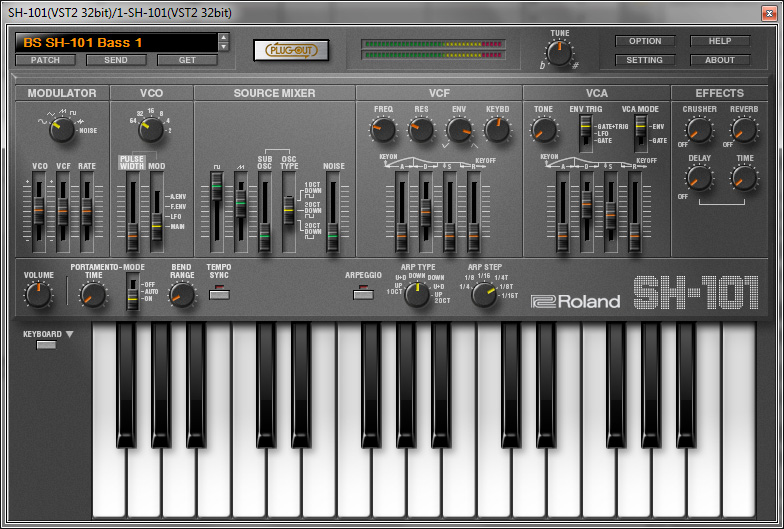Click the VCA envelope Attack slider
The height and width of the screenshot is (529, 784).
click(562, 212)
